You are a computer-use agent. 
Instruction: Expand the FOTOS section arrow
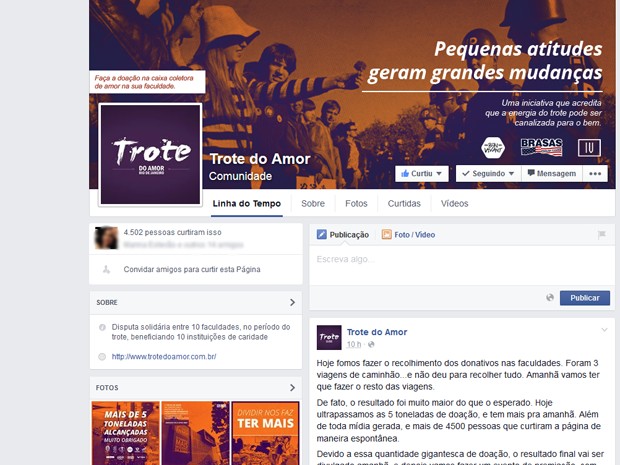point(292,388)
